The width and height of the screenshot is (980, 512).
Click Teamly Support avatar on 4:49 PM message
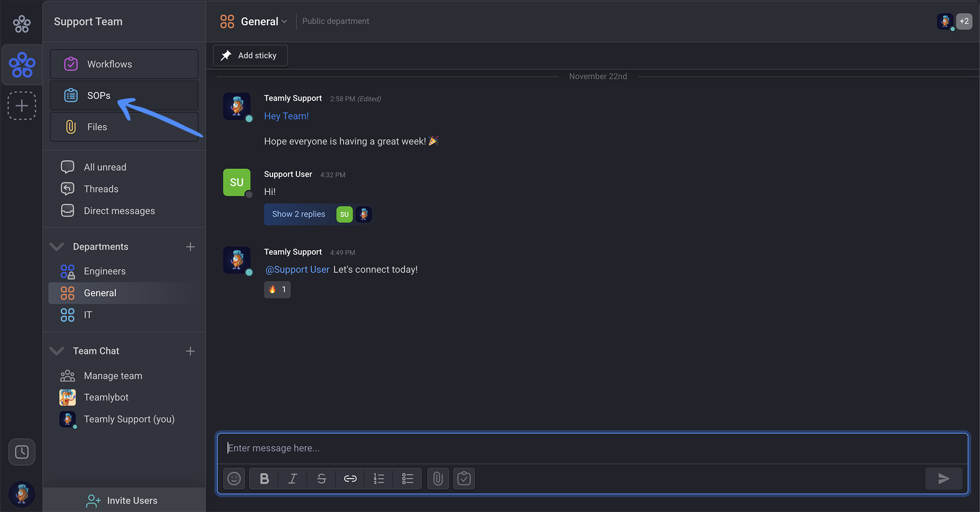pos(237,260)
